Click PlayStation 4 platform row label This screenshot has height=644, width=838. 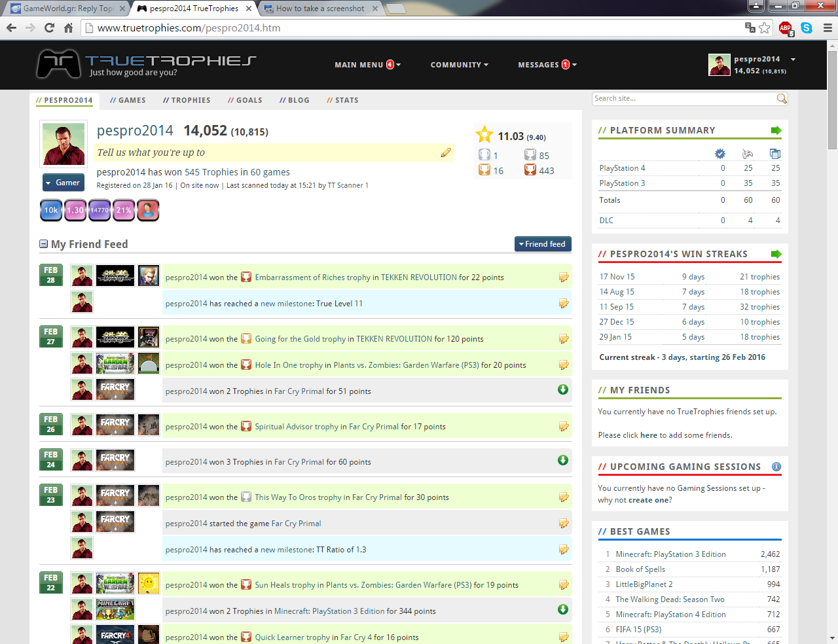point(622,168)
